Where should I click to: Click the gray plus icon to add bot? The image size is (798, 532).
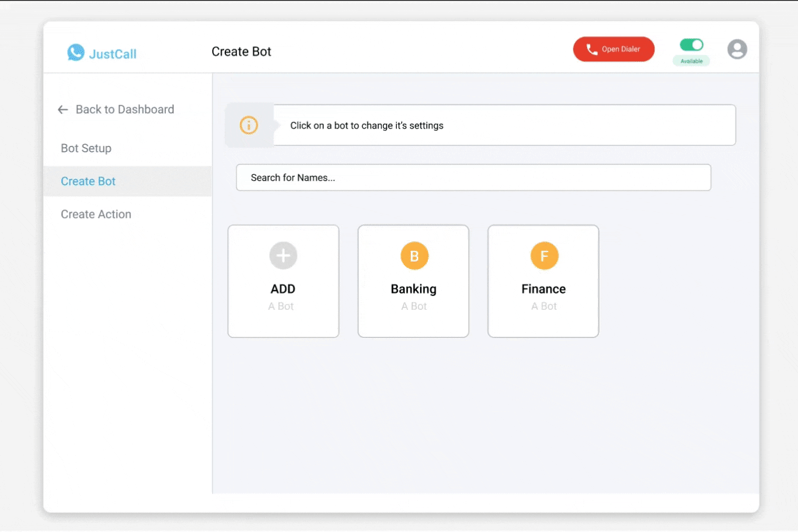283,256
